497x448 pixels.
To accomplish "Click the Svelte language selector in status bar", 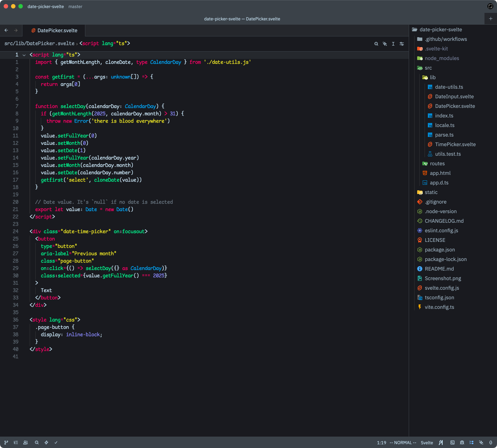I will pos(427,442).
